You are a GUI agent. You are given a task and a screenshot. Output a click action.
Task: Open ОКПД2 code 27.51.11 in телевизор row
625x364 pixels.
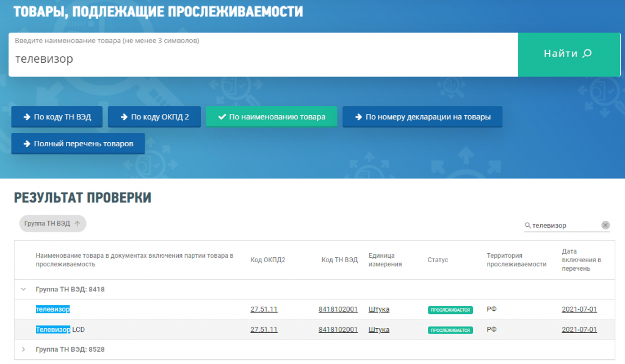(x=264, y=310)
